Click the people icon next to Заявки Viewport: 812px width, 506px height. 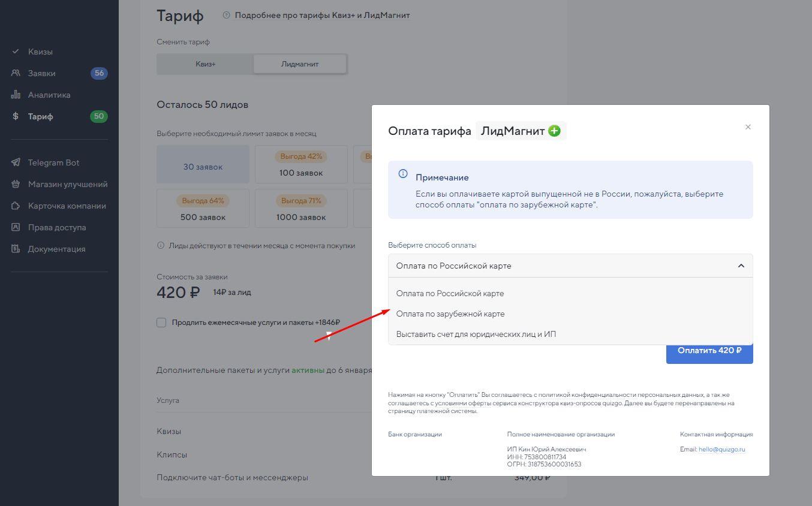pyautogui.click(x=16, y=73)
